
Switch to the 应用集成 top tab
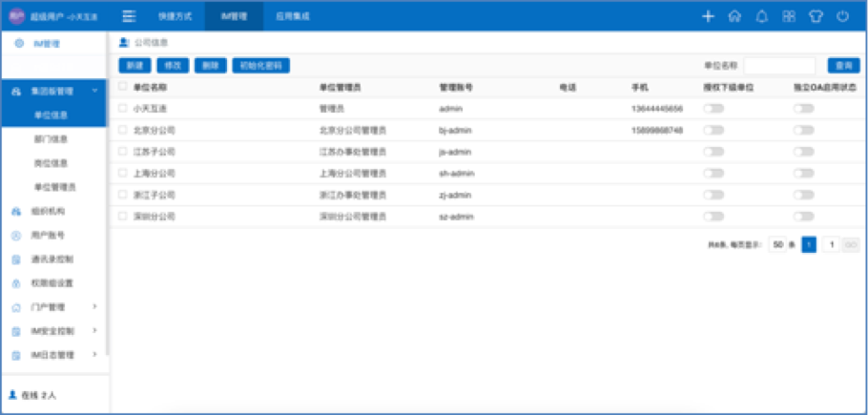point(292,16)
